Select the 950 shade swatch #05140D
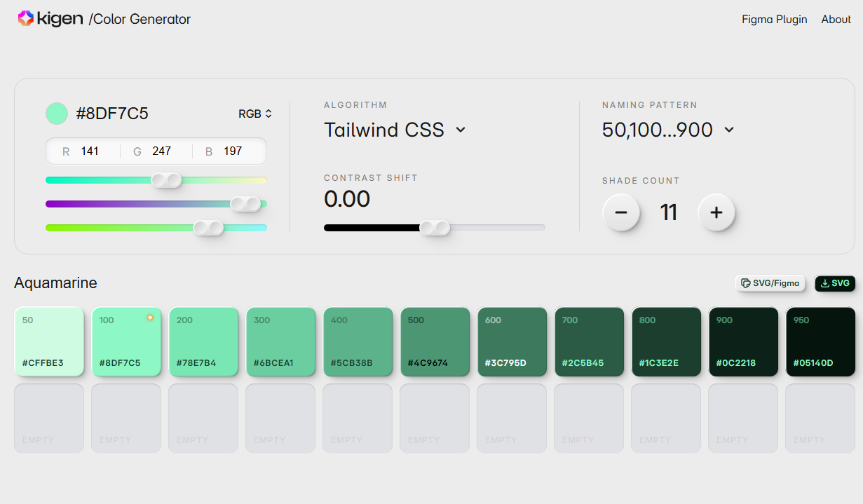 [820, 341]
